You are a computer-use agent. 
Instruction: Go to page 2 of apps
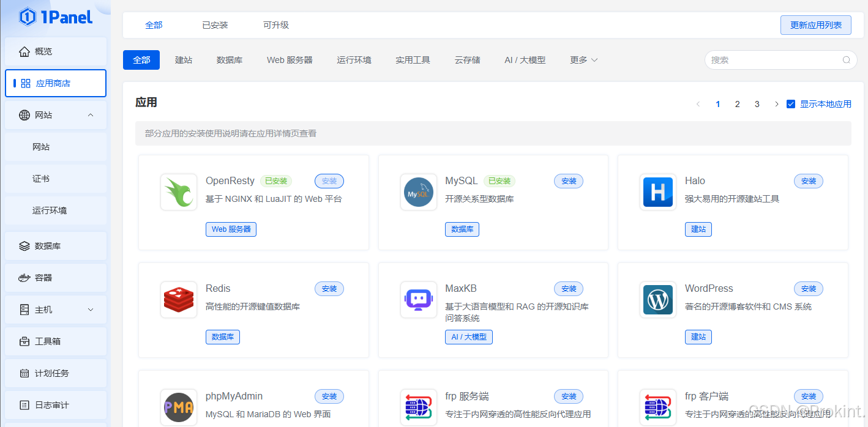(738, 104)
